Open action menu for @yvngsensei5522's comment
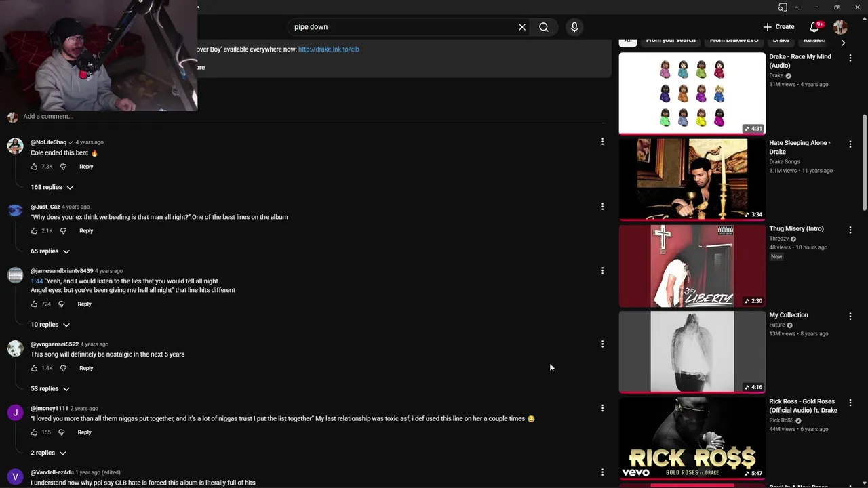Image resolution: width=868 pixels, height=488 pixels. click(x=602, y=344)
